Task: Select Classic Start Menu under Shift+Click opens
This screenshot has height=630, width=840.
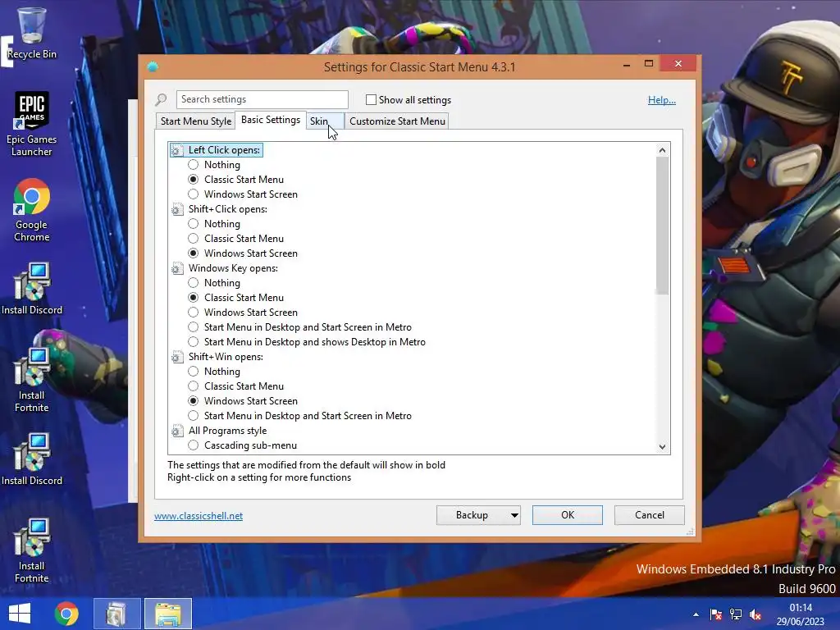Action: [194, 239]
